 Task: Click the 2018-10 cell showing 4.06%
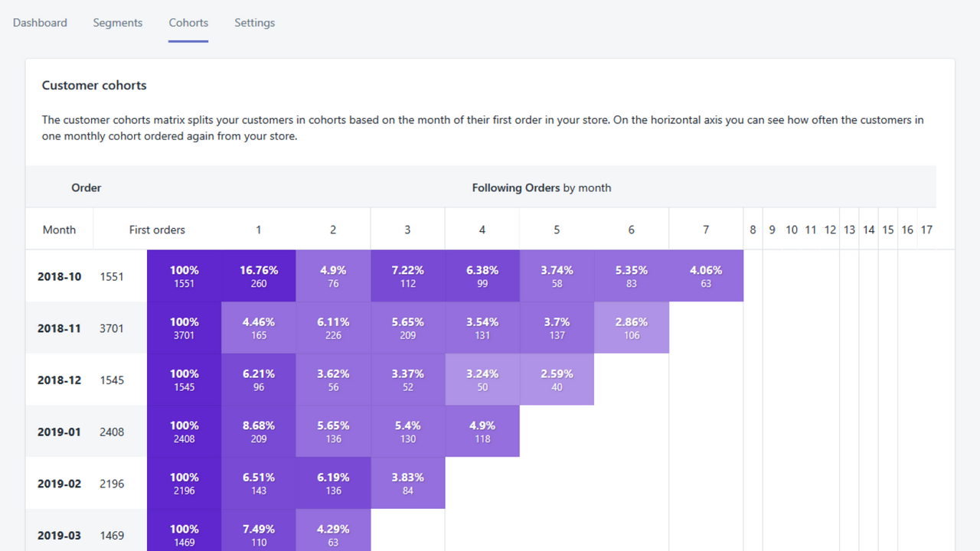(x=705, y=276)
